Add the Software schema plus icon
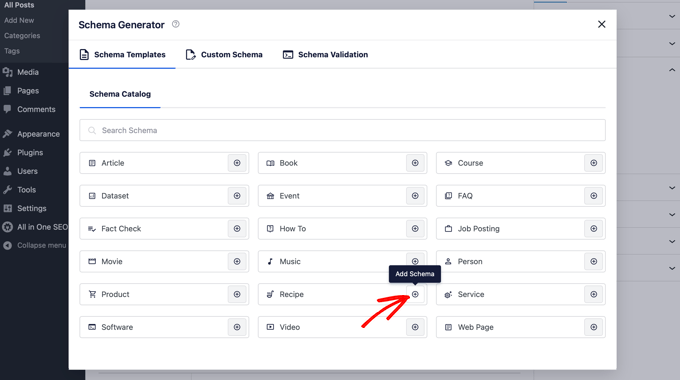 pyautogui.click(x=237, y=327)
